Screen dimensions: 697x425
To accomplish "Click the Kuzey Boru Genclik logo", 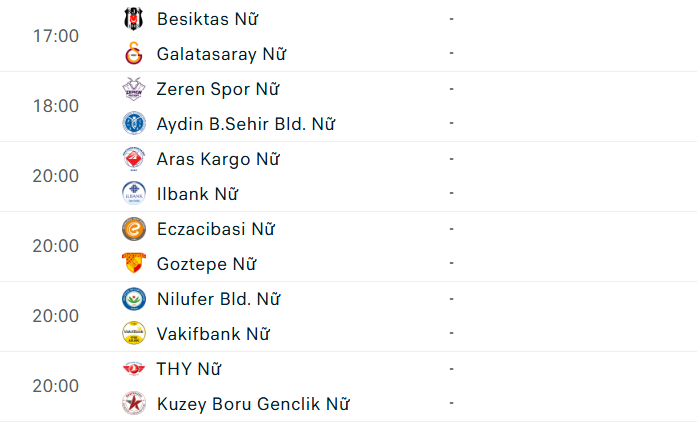I will coord(133,404).
